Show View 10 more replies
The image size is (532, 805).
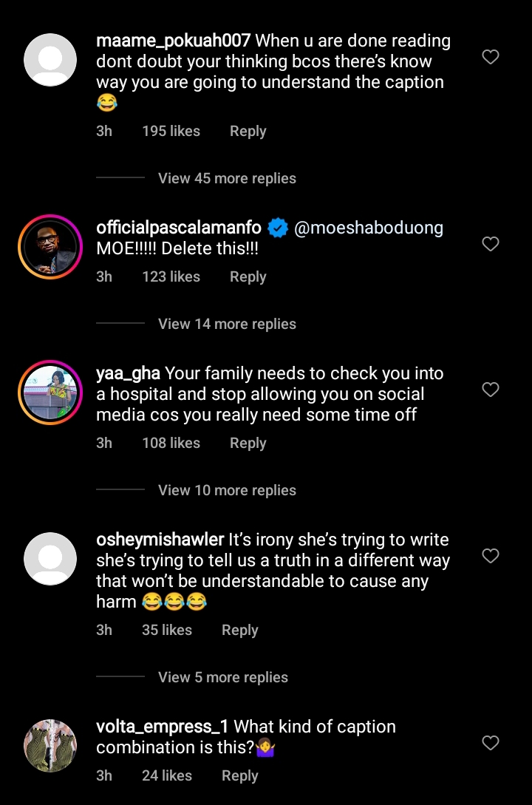coord(227,490)
